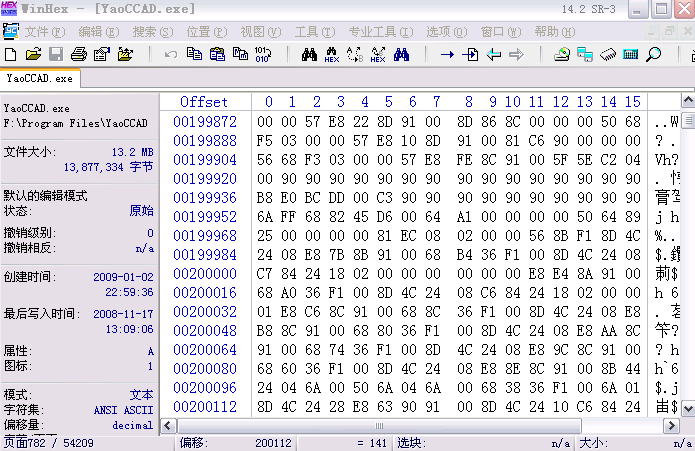Image resolution: width=695 pixels, height=451 pixels.
Task: Click the ANSI ASCII character set value
Action: click(123, 410)
